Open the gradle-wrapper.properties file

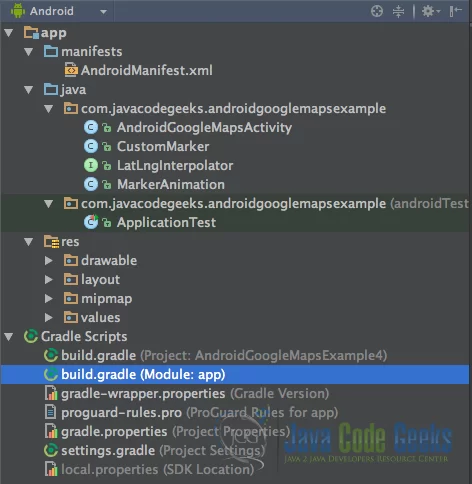coord(187,394)
